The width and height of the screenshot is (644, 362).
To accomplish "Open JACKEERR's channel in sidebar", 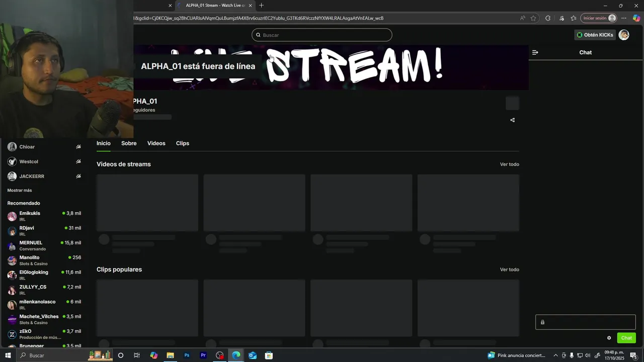I will [44, 176].
